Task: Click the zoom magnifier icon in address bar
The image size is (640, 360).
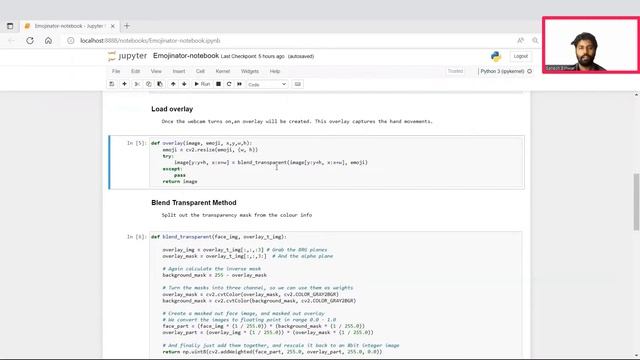Action: [x=535, y=40]
